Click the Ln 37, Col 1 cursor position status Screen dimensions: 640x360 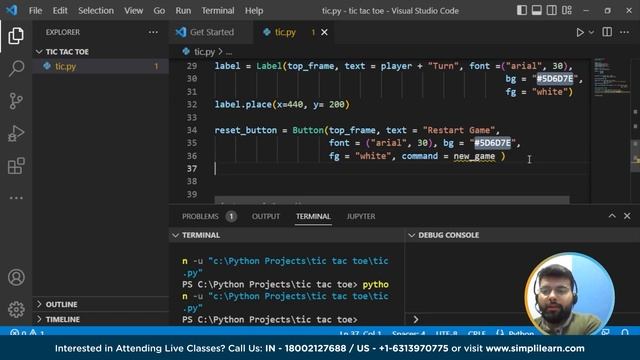tap(360, 333)
